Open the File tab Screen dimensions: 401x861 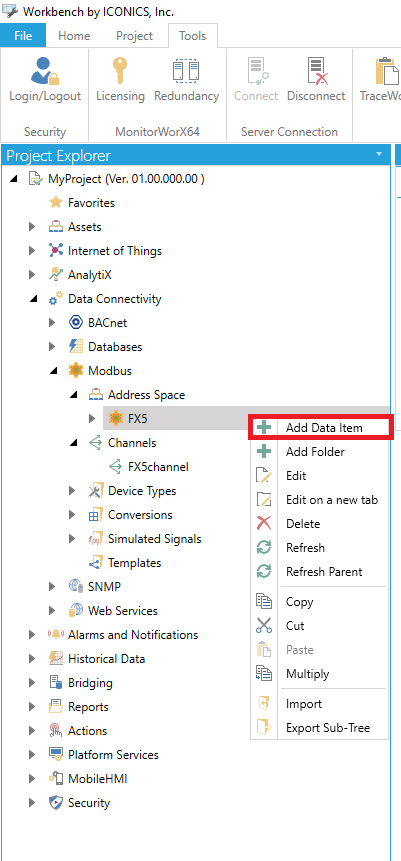pyautogui.click(x=23, y=36)
